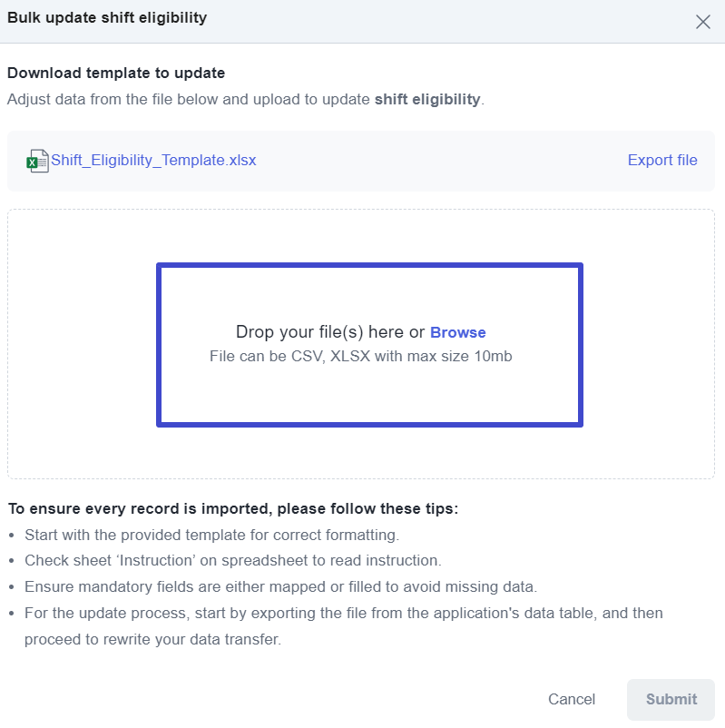Screen dimensions: 725x728
Task: Click the Excel spreadsheet file icon
Action: (37, 161)
